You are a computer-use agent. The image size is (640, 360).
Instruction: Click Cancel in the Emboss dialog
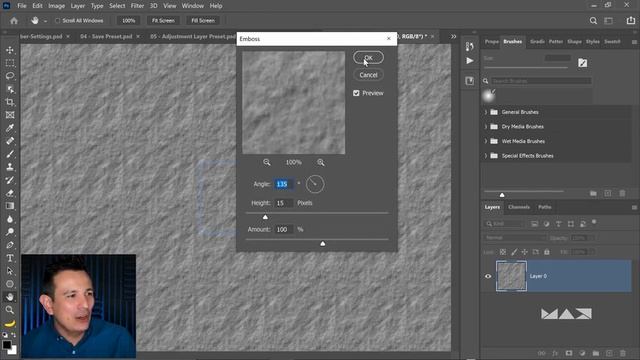[368, 75]
